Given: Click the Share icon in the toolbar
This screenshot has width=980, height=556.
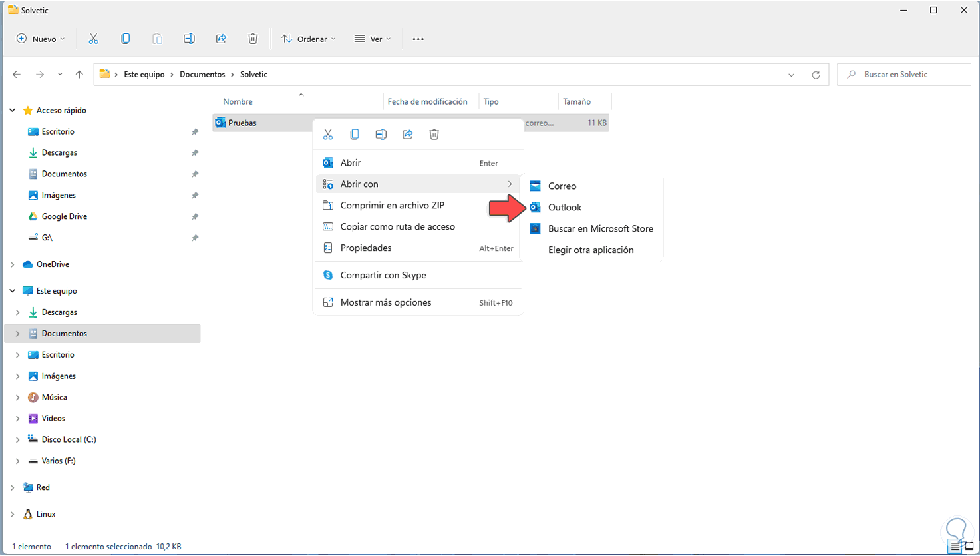Looking at the screenshot, I should [221, 39].
